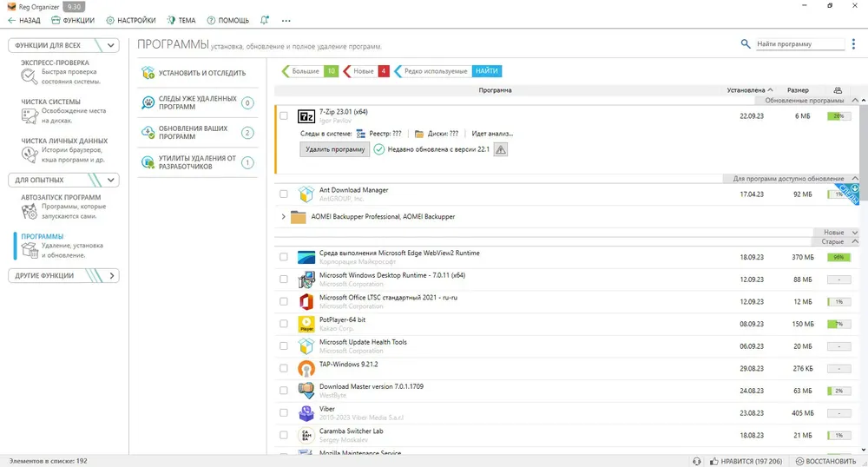The width and height of the screenshot is (868, 467).
Task: Select the Большие filter tab
Action: 310,71
